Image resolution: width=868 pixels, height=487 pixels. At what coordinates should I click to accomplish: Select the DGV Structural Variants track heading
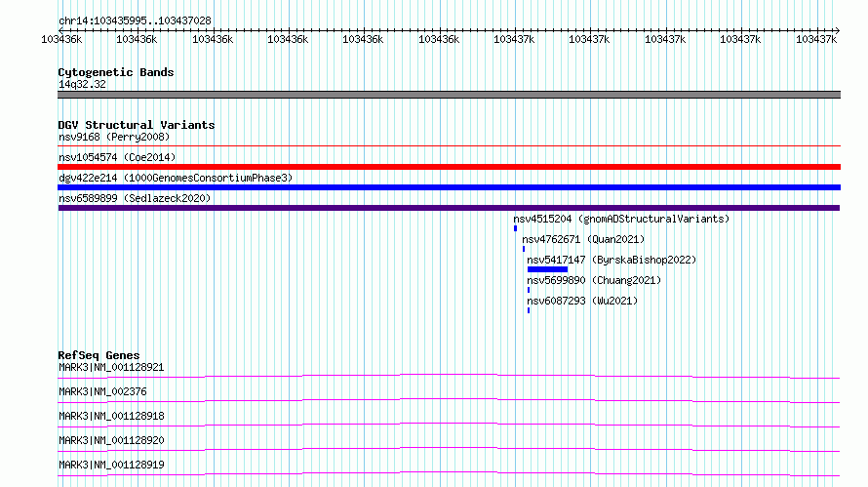coord(137,125)
